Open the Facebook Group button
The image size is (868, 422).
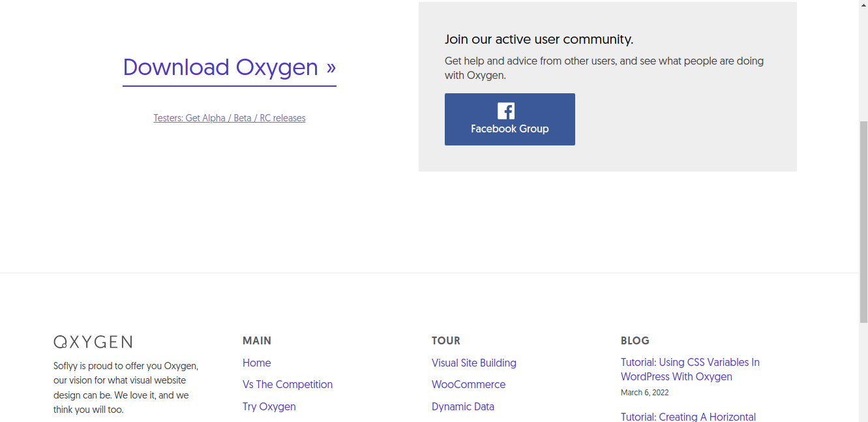click(510, 119)
